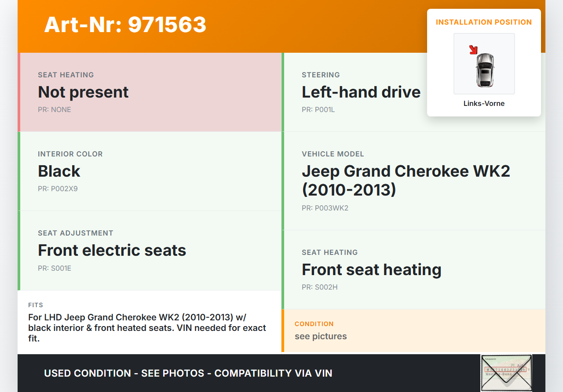Select PR code P002X9
Viewport: 563px width, 392px height.
(58, 189)
